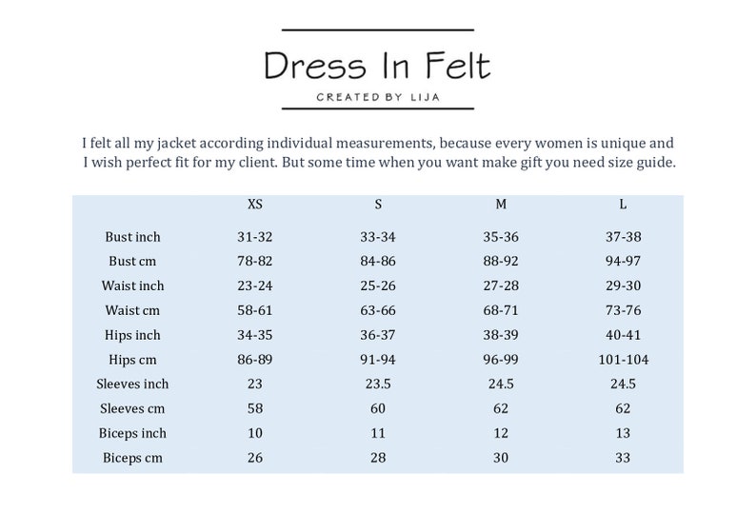Click the Created by Lija subtitle
The width and height of the screenshot is (756, 532).
[378, 97]
